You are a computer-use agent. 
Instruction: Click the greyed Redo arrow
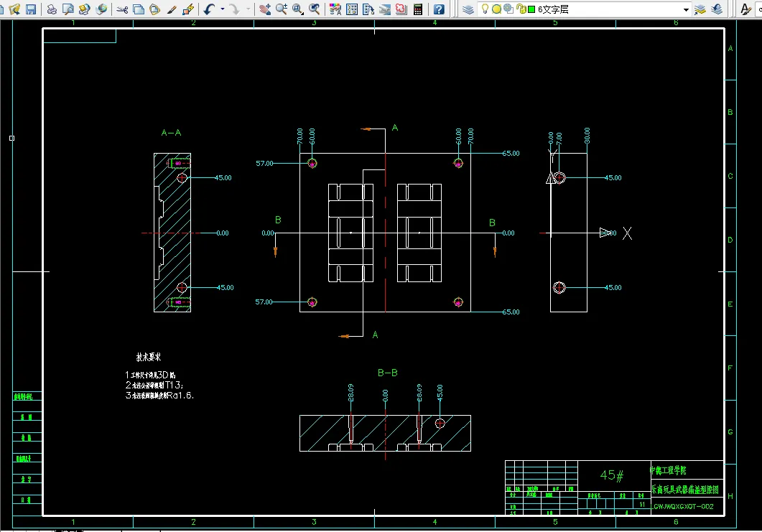point(234,9)
